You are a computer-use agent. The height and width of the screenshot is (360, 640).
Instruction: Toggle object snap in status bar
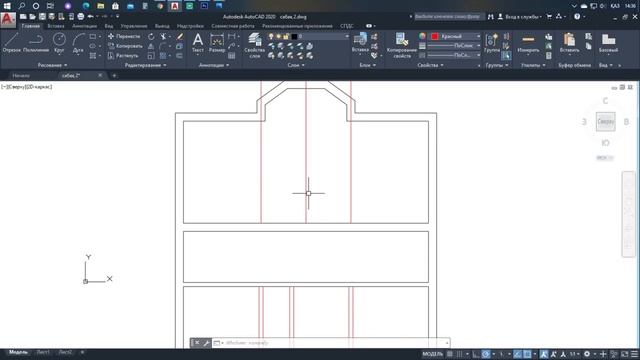pyautogui.click(x=527, y=354)
